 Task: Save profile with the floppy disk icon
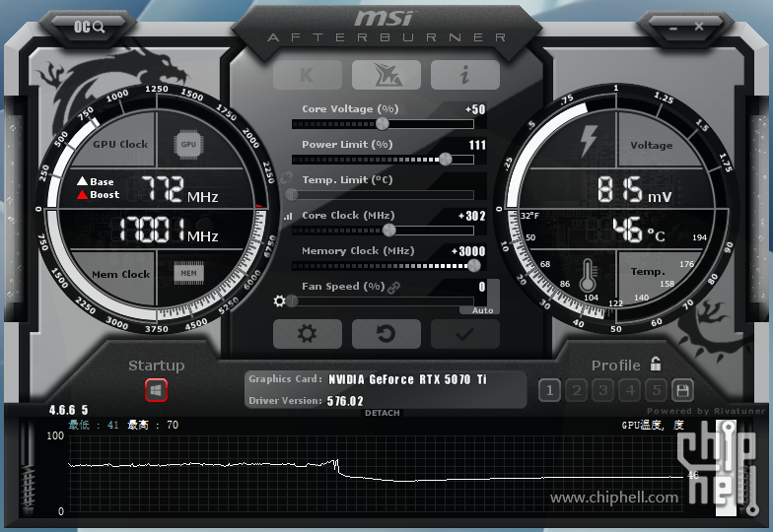pyautogui.click(x=682, y=390)
